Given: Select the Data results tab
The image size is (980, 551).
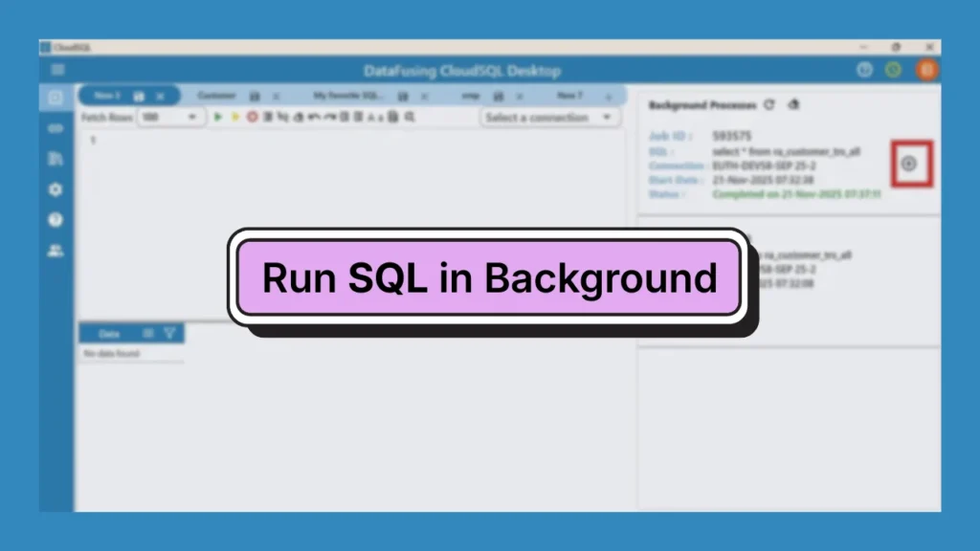Looking at the screenshot, I should (x=109, y=334).
